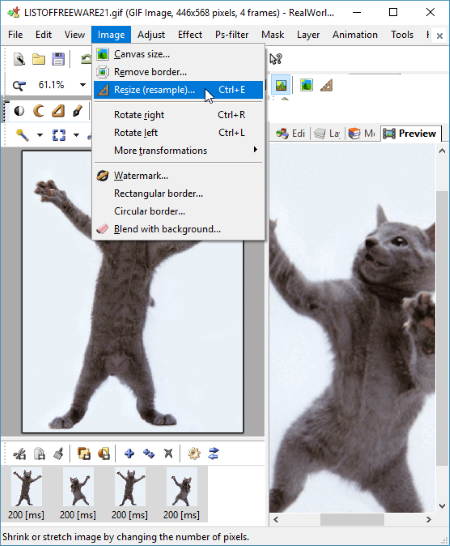Click the gray document icon in frame toolbar
Image resolution: width=450 pixels, height=546 pixels.
[x=39, y=454]
